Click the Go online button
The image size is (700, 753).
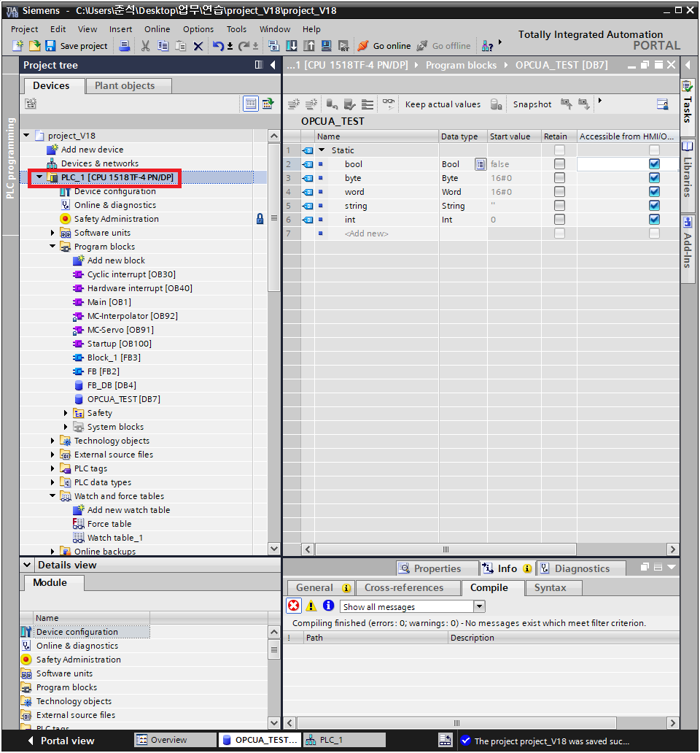tap(384, 46)
